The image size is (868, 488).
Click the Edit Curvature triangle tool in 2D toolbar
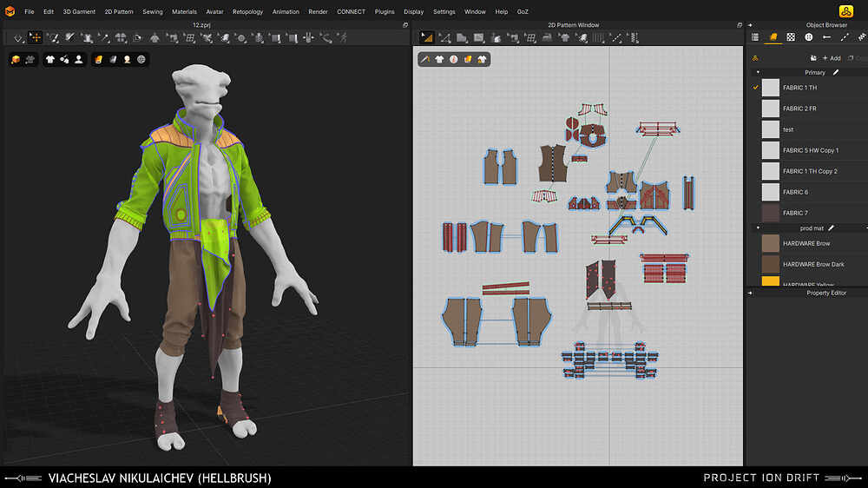click(444, 37)
